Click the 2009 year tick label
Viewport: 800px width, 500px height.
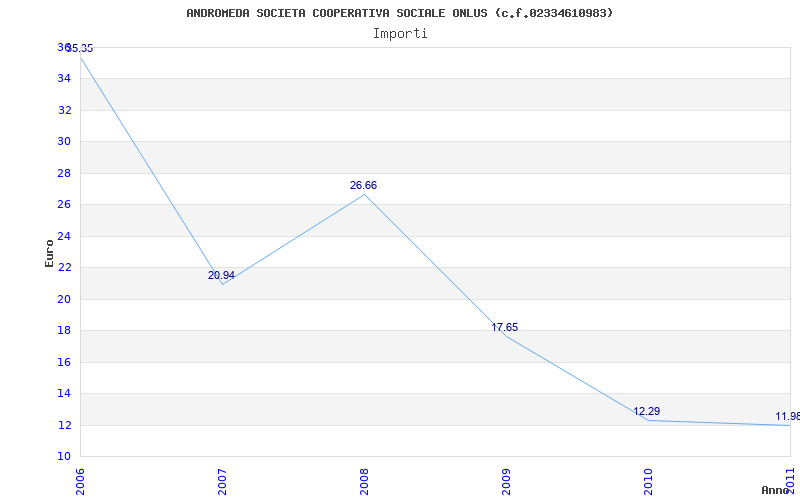click(x=506, y=482)
